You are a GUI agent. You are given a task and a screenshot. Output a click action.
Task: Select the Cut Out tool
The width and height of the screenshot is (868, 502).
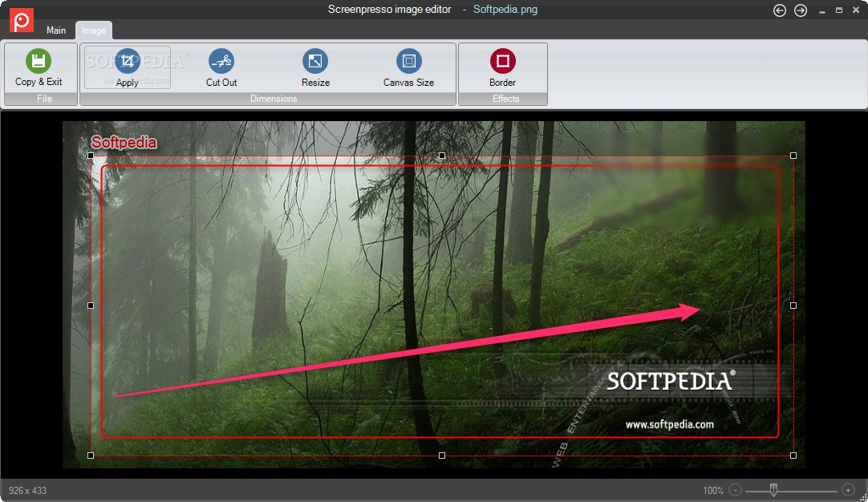(221, 67)
